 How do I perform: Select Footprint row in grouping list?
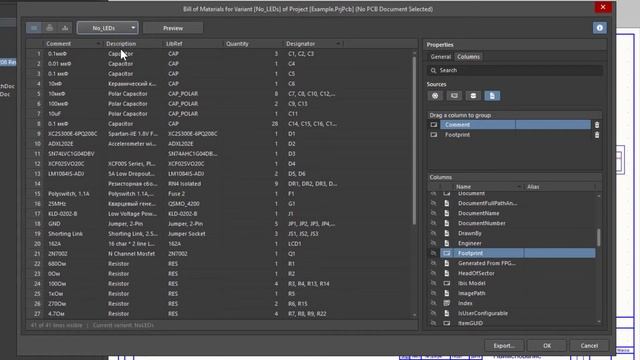(515, 135)
